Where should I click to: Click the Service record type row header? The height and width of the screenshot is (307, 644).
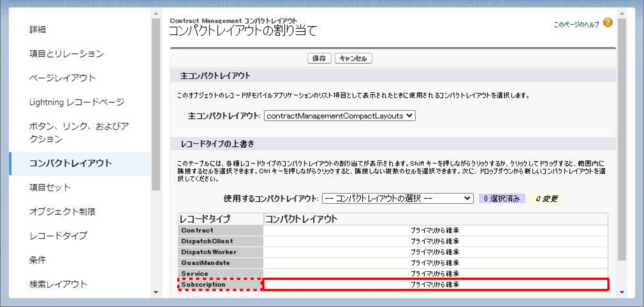tap(220, 274)
